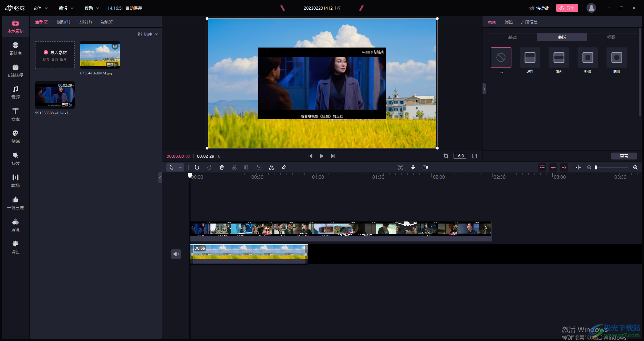644x341 pixels.
Task: Collapse the right properties panel handle
Action: [484, 89]
